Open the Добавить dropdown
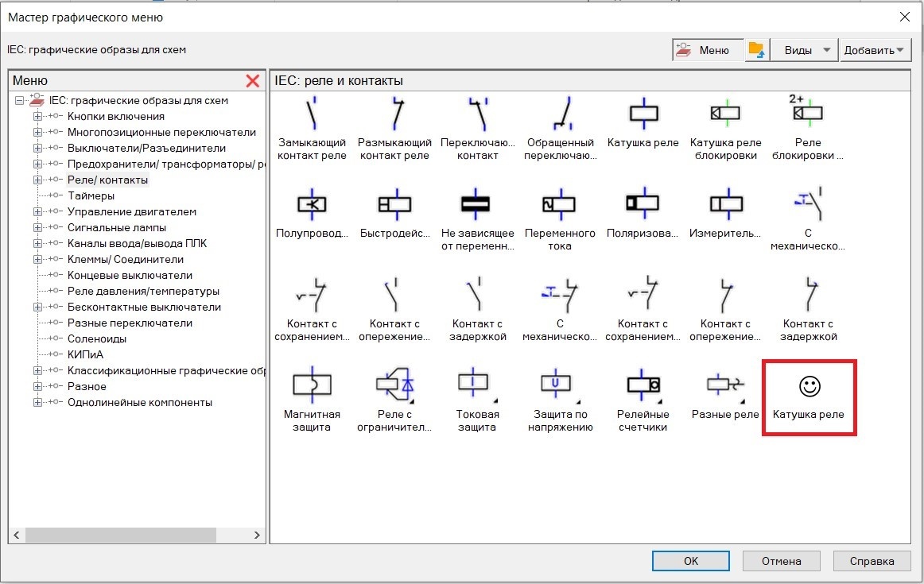 pos(875,50)
